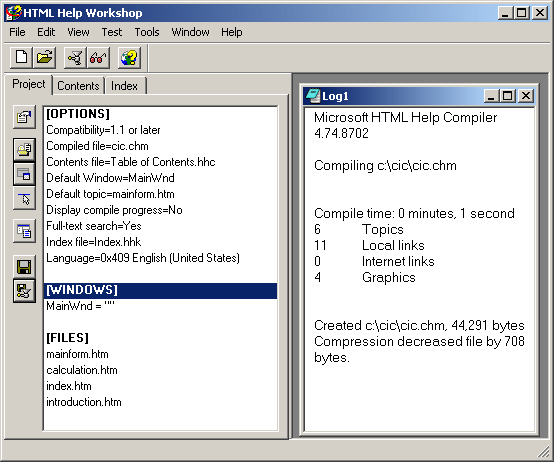Click the HTML Help topics globe icon
The height and width of the screenshot is (462, 554).
click(129, 57)
